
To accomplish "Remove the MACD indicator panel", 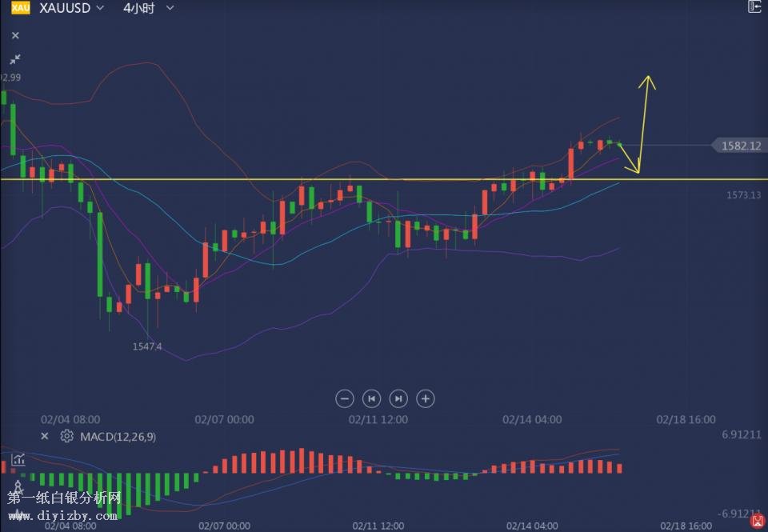I will click(x=45, y=436).
